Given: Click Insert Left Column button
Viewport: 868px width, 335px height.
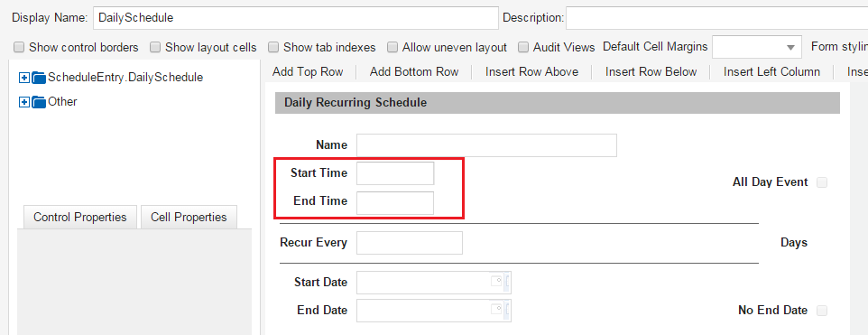Looking at the screenshot, I should pos(771,72).
